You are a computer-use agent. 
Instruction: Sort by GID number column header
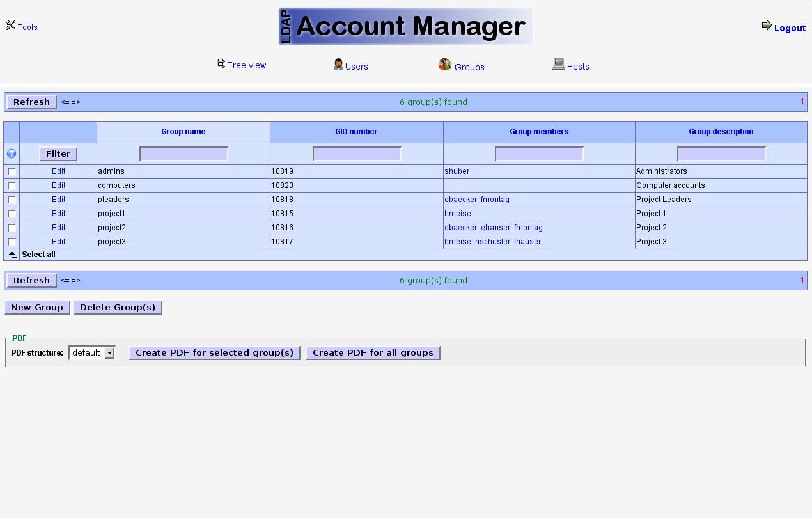click(x=356, y=132)
